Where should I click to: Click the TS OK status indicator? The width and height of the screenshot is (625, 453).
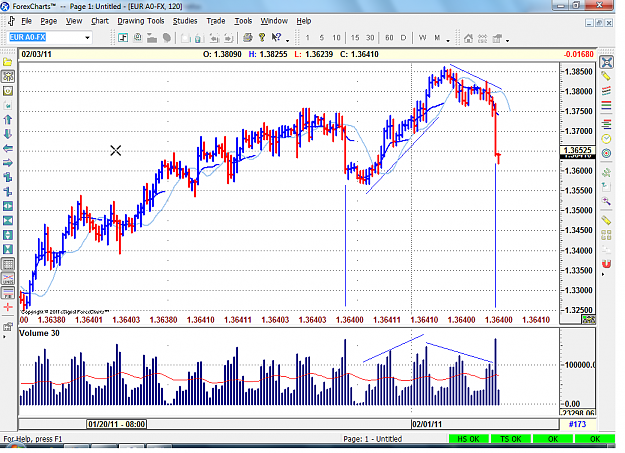pos(511,439)
